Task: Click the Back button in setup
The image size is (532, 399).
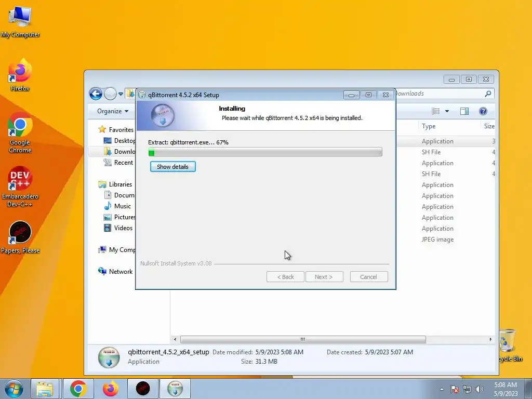Action: (x=285, y=277)
